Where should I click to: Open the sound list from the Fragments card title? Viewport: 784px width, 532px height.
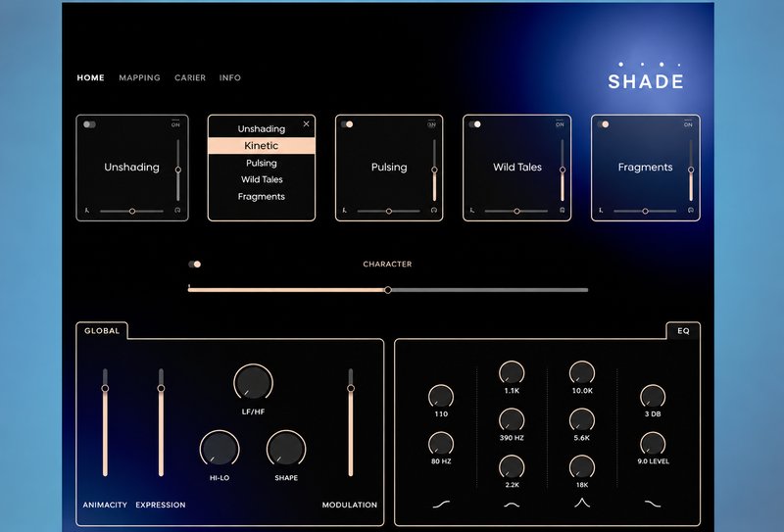[x=645, y=167]
